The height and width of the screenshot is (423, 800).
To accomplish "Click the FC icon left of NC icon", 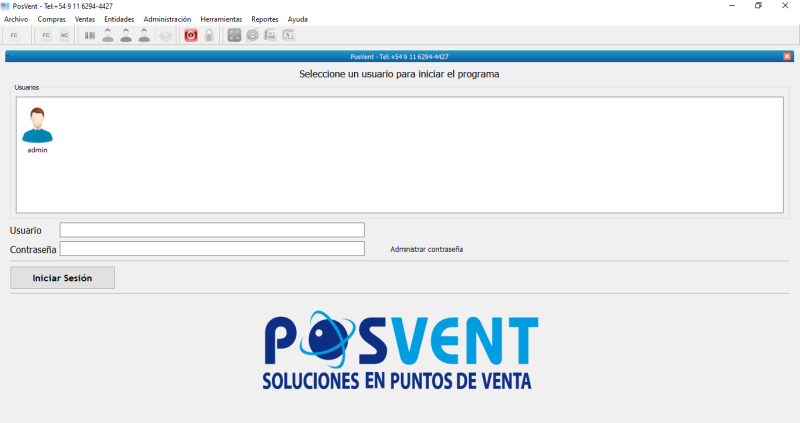I will [46, 35].
